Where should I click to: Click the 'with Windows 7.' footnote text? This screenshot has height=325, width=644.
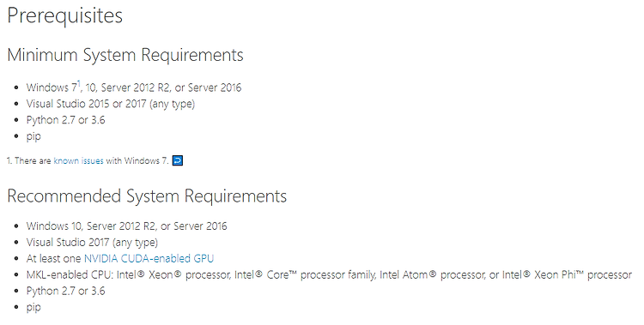coord(137,161)
